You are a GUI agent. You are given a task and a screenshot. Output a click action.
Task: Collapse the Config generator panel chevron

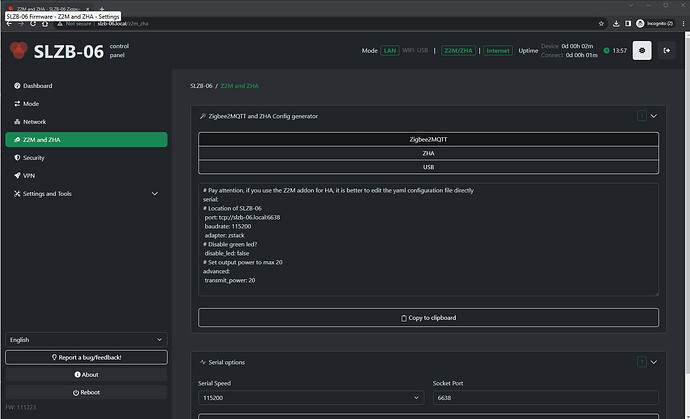(x=654, y=116)
